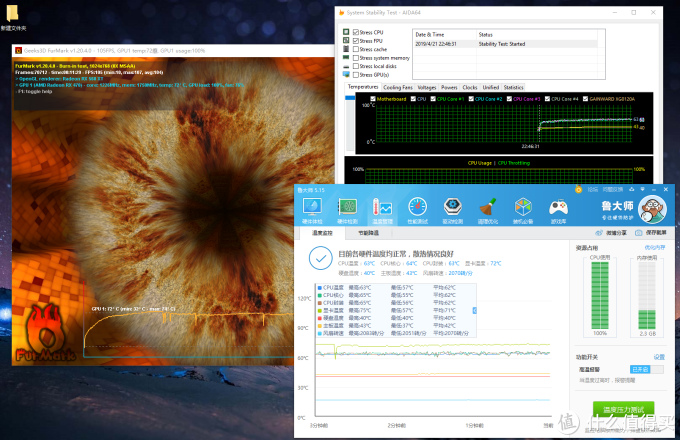Click 保存截屏 text link
Screen dimensions: 680x440
point(656,233)
